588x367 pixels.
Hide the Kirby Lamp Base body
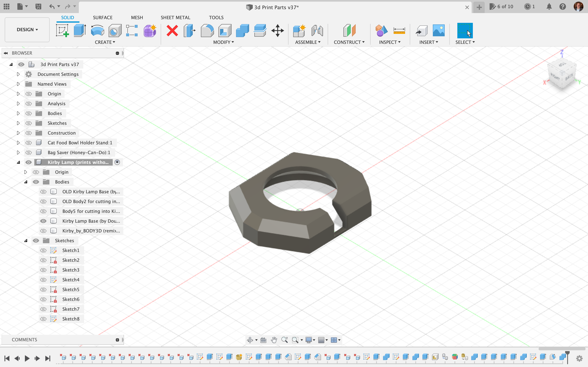(x=43, y=221)
